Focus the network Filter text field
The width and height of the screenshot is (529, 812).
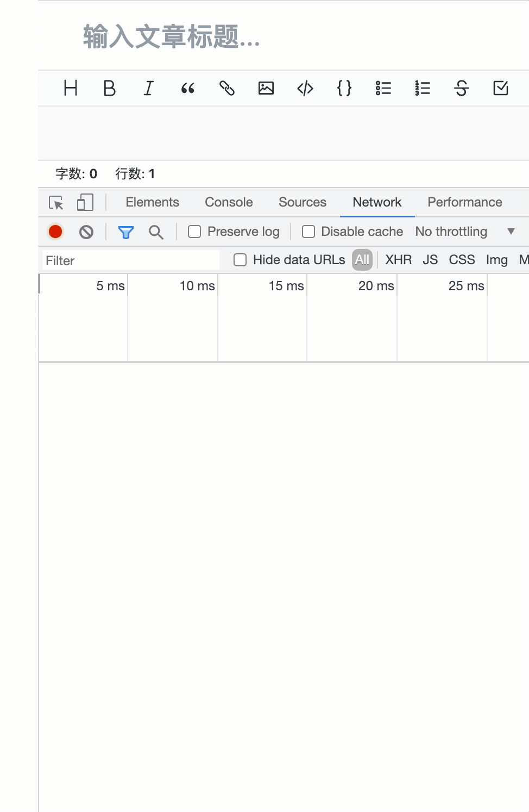[x=131, y=260]
